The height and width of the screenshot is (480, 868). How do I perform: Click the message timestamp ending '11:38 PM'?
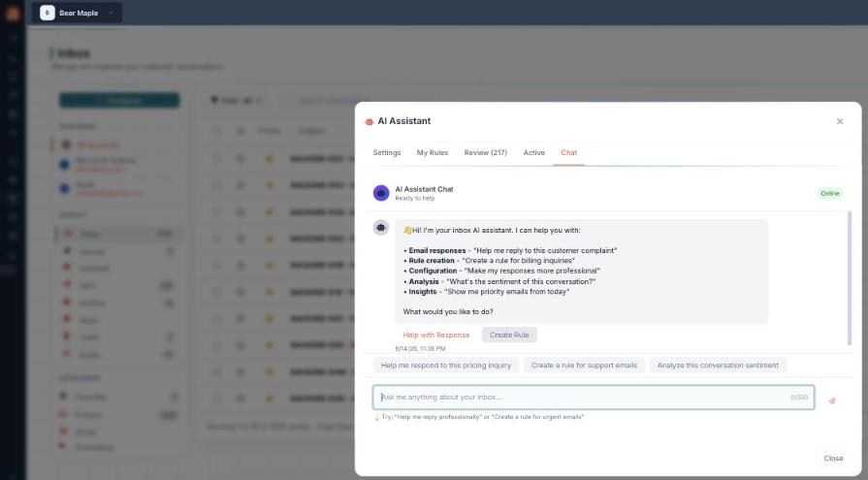(420, 349)
